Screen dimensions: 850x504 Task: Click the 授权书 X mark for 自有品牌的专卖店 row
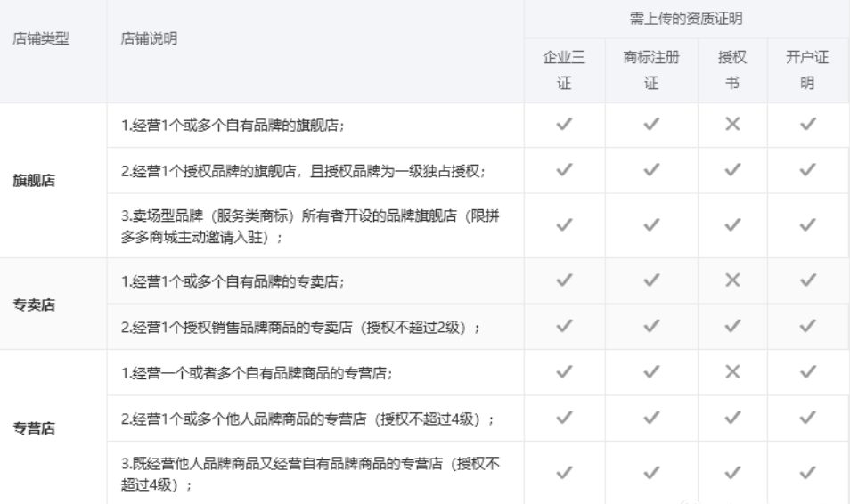(732, 282)
